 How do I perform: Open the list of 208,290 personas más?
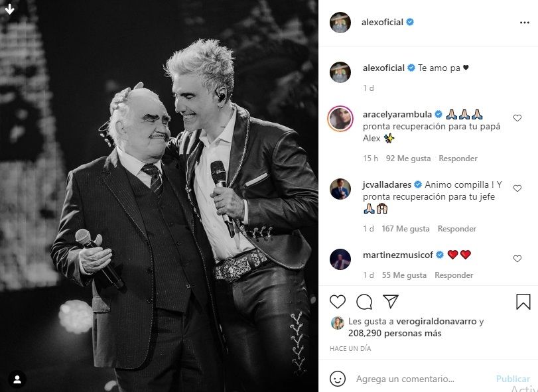point(395,334)
